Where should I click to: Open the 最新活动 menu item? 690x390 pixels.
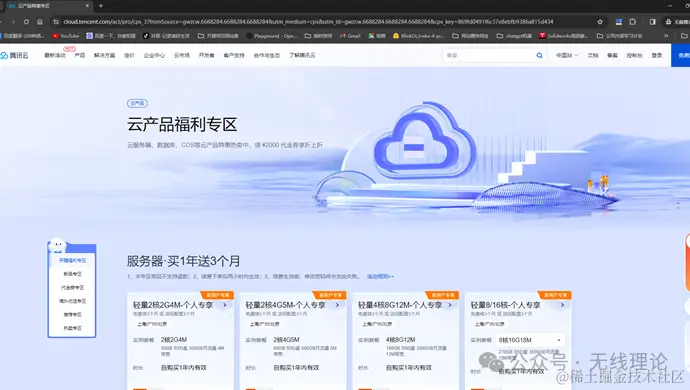pos(55,55)
